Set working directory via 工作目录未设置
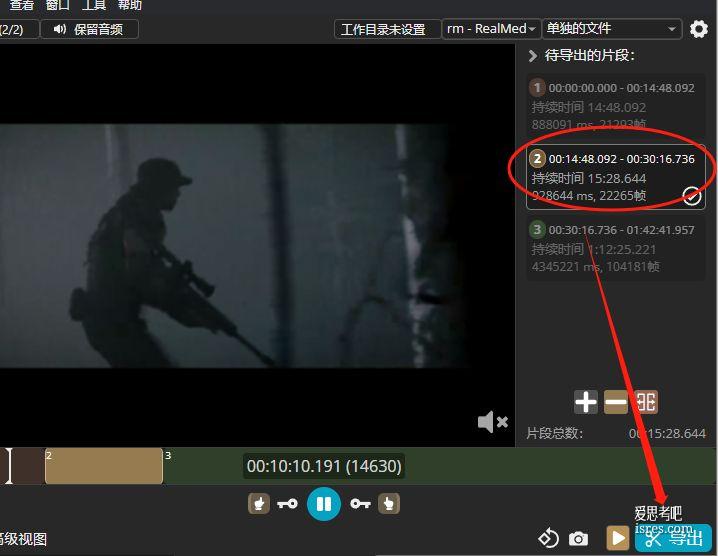This screenshot has width=718, height=556. point(387,29)
